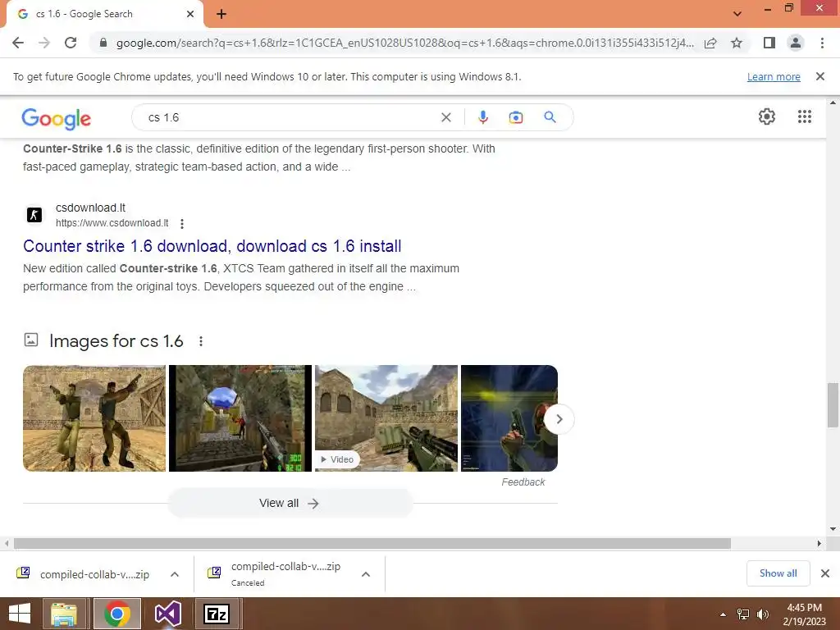Clear the search query with the X
Image resolution: width=840 pixels, height=630 pixels.
(x=445, y=117)
